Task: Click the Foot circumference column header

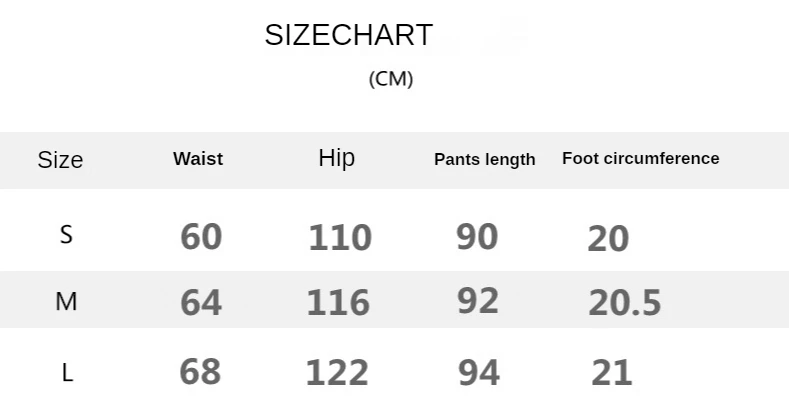Action: click(641, 158)
